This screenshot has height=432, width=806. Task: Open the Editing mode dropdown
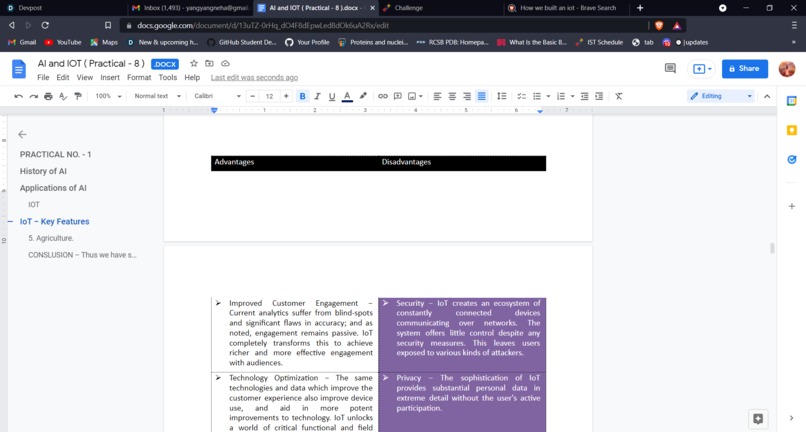pyautogui.click(x=721, y=96)
